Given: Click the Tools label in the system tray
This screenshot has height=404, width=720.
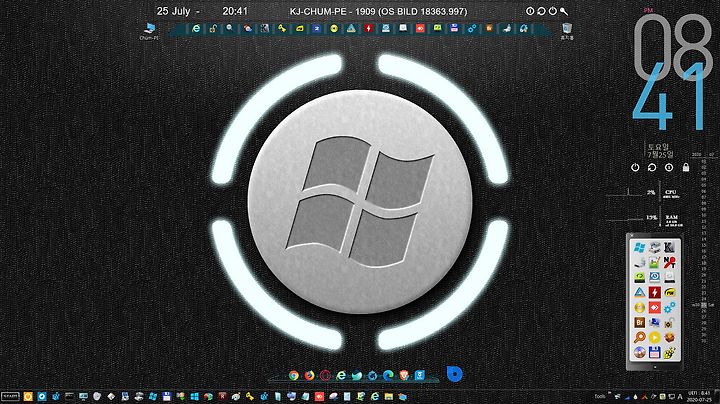Looking at the screenshot, I should point(600,396).
